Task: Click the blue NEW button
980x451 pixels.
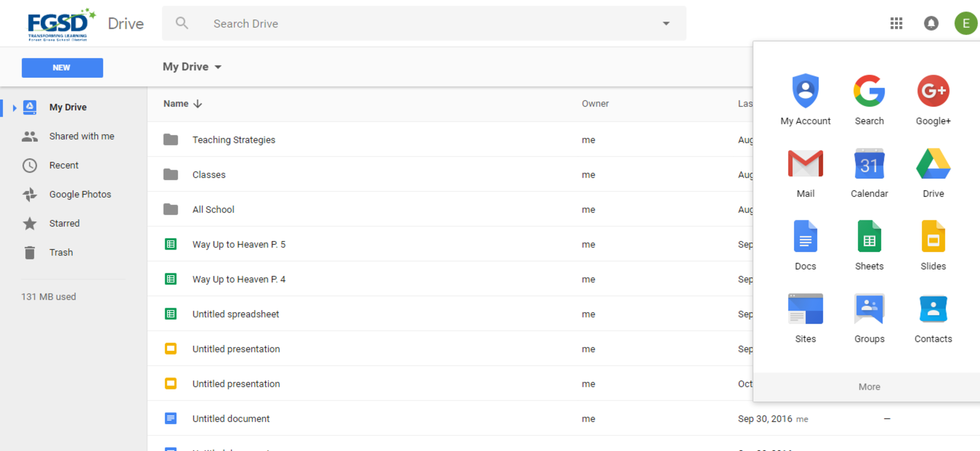Action: 62,68
